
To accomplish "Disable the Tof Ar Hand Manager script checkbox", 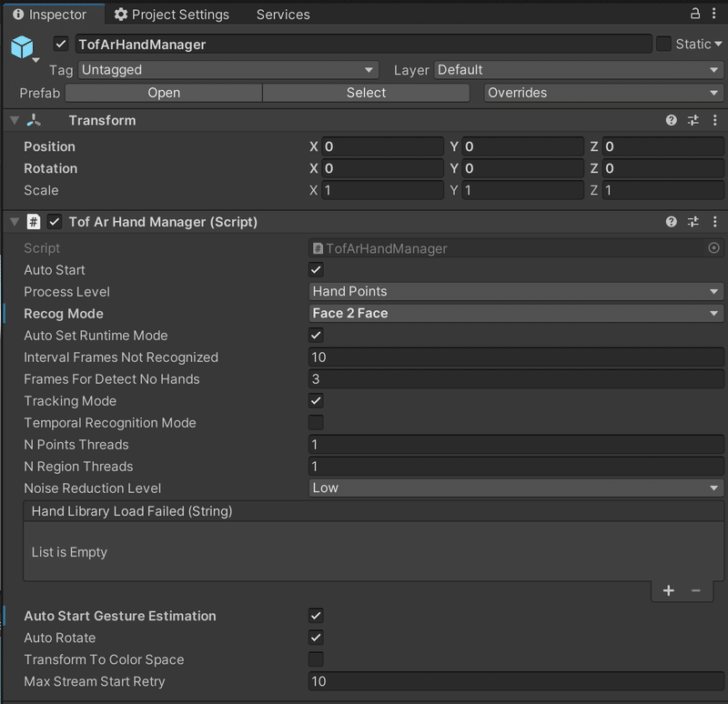I will (55, 222).
